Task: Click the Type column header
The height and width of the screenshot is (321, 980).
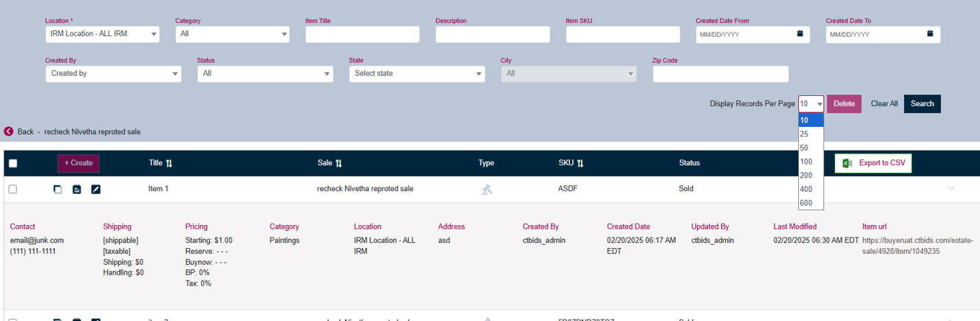Action: click(486, 163)
